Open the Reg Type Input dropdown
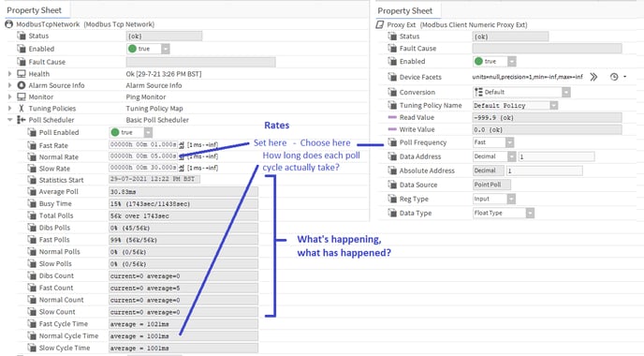This screenshot has width=644, height=356. coord(511,199)
